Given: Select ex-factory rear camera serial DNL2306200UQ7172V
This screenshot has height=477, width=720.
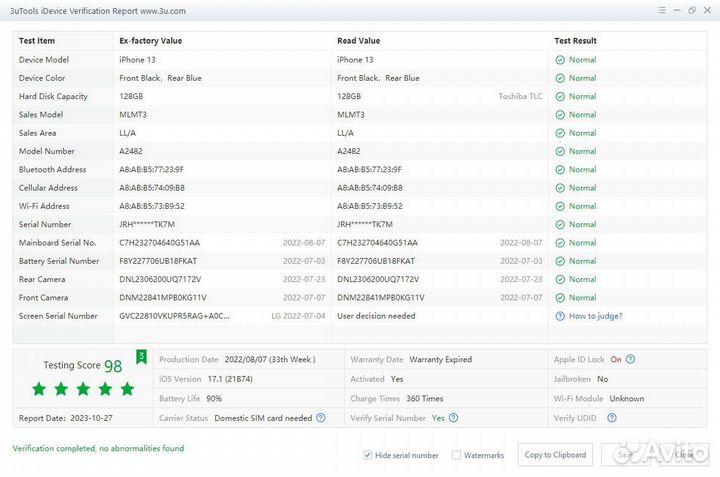Looking at the screenshot, I should click(160, 279).
